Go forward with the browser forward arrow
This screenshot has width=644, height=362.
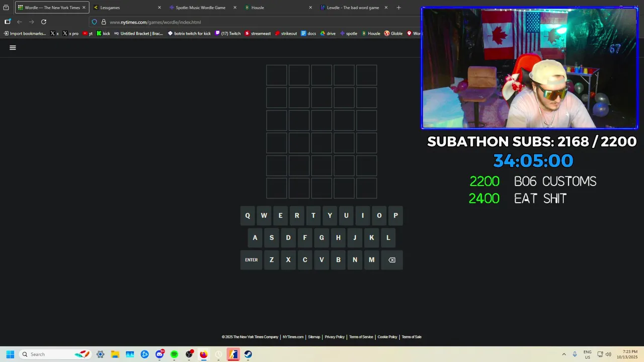point(31,22)
